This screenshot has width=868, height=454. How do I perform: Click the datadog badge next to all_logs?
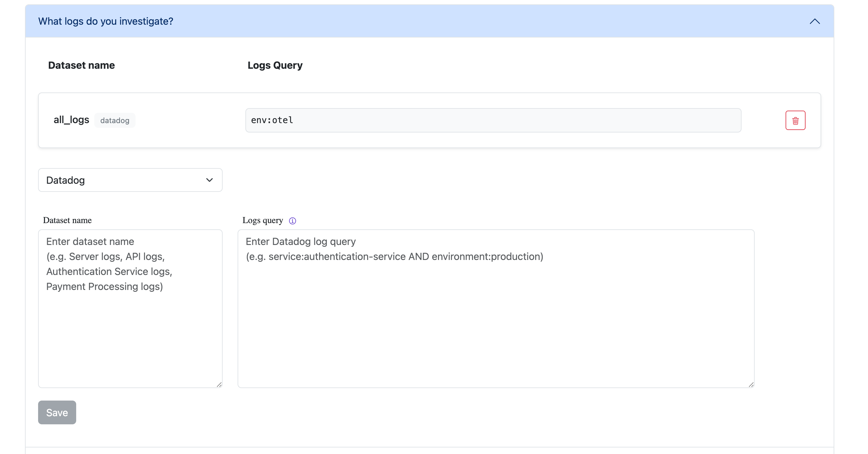(x=115, y=120)
